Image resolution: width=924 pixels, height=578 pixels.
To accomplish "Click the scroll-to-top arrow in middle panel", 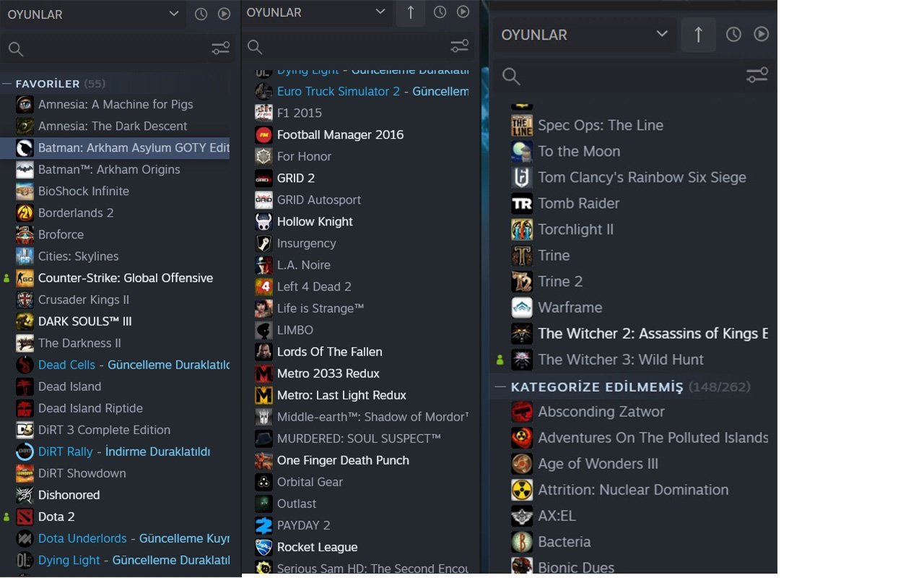I will 411,12.
